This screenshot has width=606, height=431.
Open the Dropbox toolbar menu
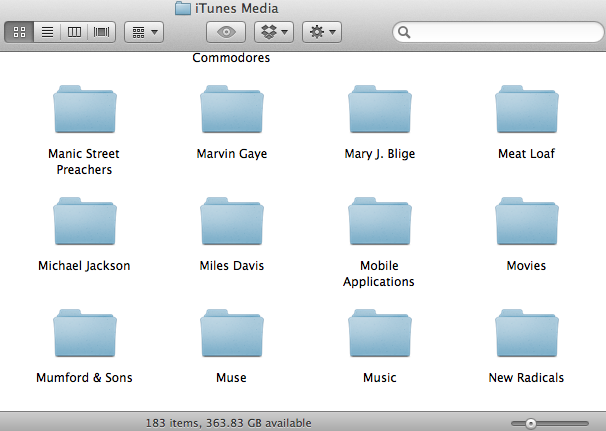point(274,32)
